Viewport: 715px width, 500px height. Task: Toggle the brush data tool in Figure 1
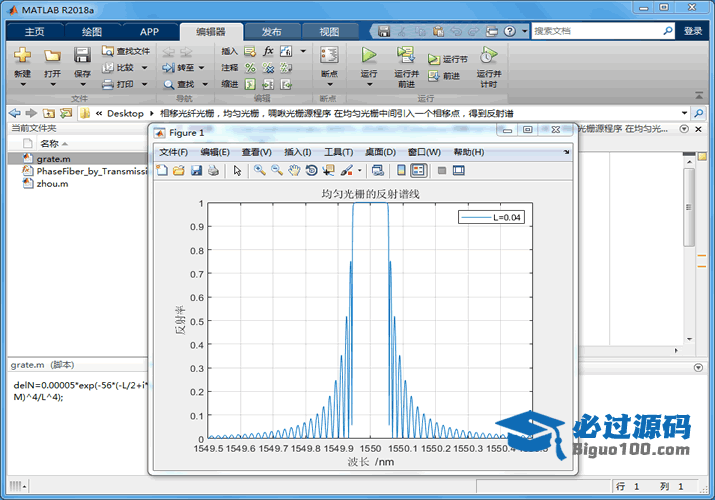347,170
